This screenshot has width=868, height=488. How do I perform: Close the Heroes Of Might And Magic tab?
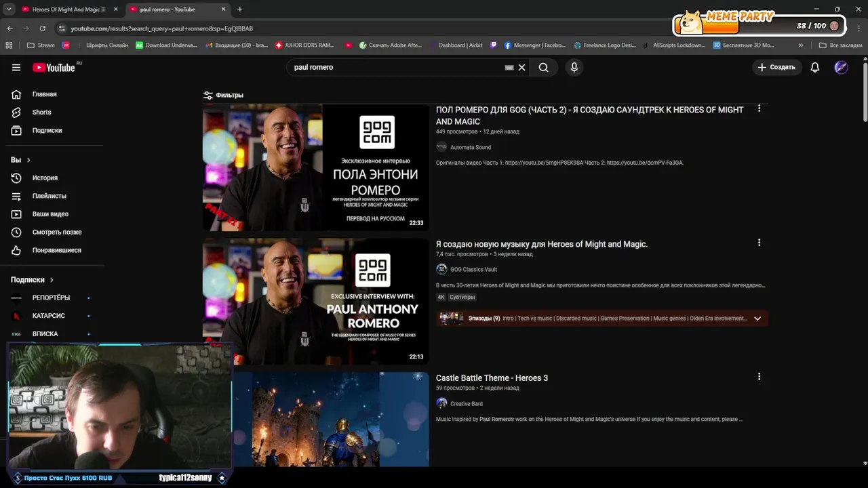116,9
